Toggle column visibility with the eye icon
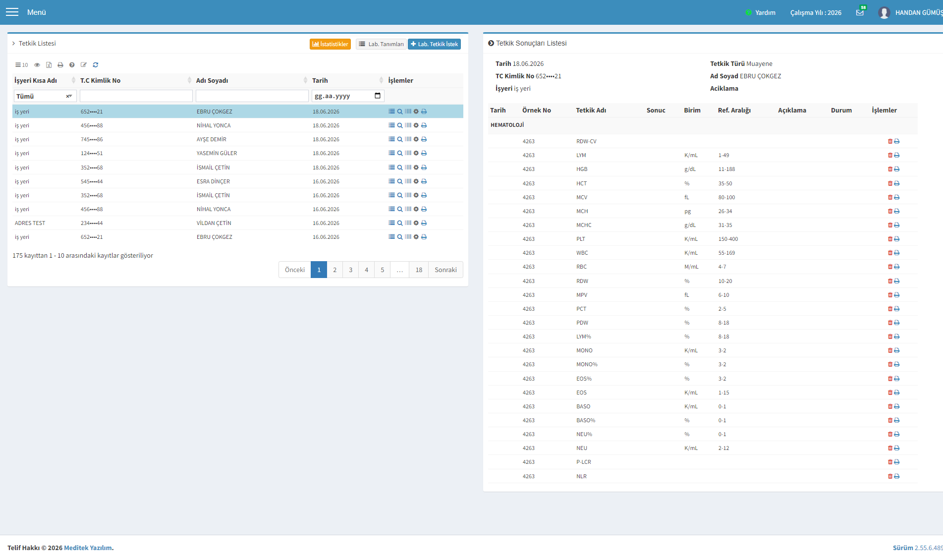Screen dimensions: 943x560 pos(37,65)
